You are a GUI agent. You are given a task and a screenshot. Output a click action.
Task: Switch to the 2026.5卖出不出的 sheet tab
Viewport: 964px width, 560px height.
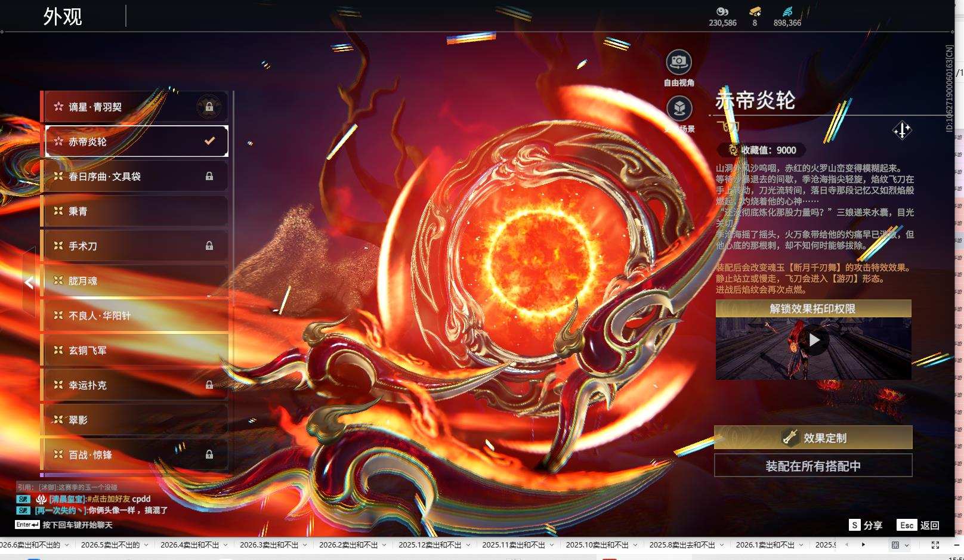(x=110, y=545)
